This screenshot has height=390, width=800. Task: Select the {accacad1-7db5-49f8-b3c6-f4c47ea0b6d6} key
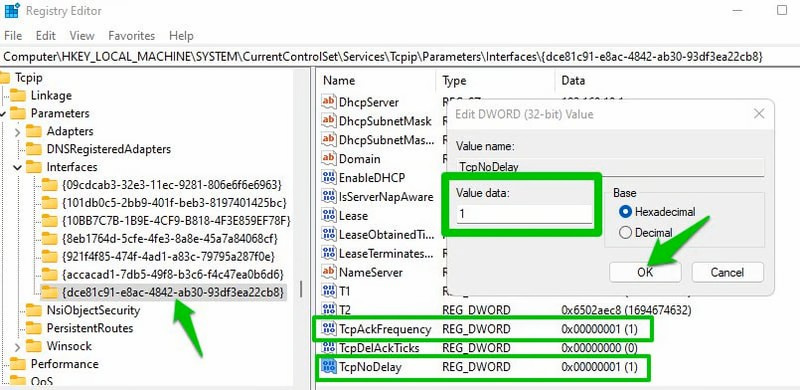pyautogui.click(x=172, y=274)
